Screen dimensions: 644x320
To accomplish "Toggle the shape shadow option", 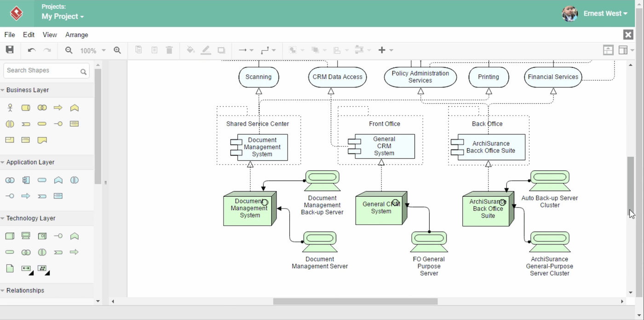I will pos(221,50).
